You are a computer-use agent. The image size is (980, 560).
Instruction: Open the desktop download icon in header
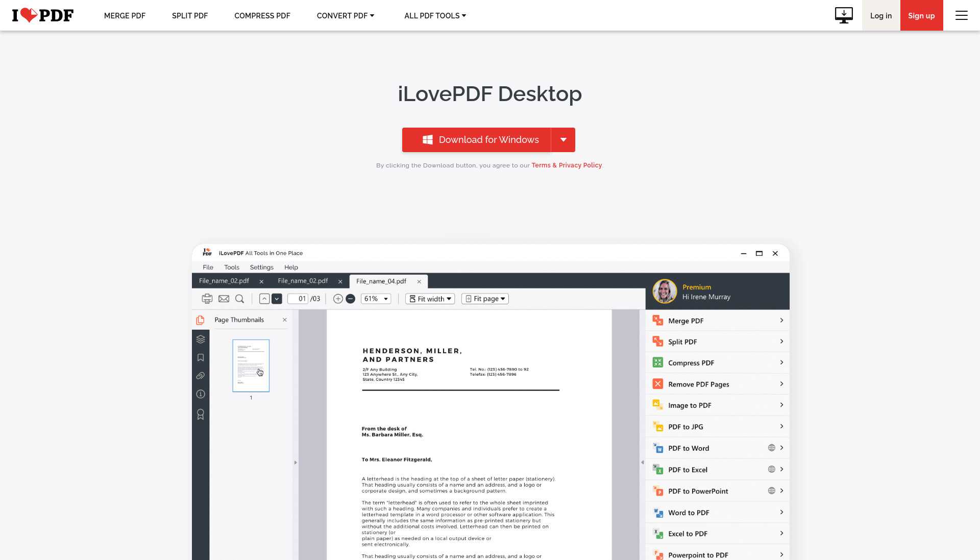(x=844, y=15)
